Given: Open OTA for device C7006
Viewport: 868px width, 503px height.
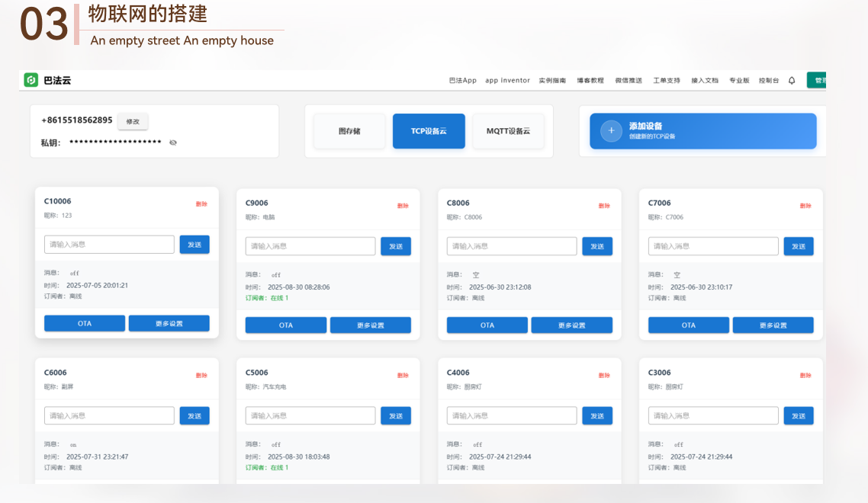Looking at the screenshot, I should (688, 325).
